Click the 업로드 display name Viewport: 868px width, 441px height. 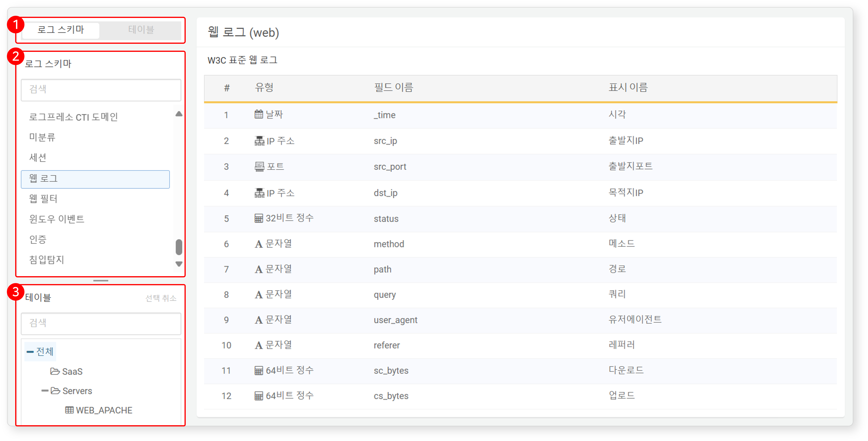click(x=621, y=395)
